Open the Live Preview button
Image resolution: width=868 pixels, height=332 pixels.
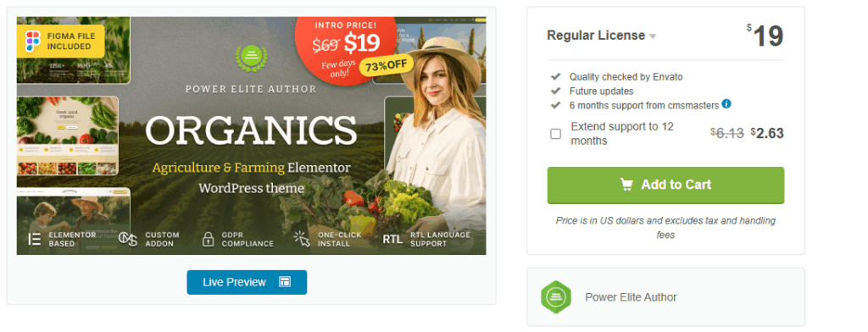point(247,282)
